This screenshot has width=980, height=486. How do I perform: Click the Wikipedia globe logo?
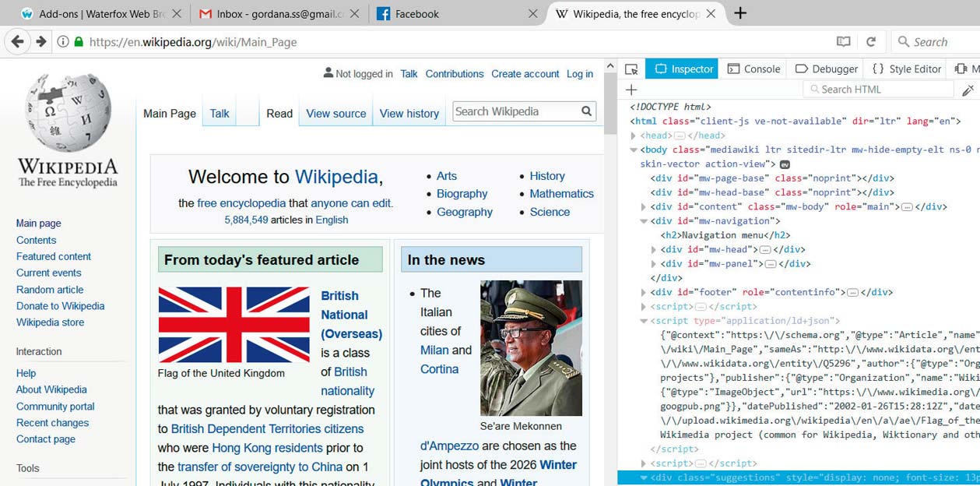pyautogui.click(x=68, y=113)
